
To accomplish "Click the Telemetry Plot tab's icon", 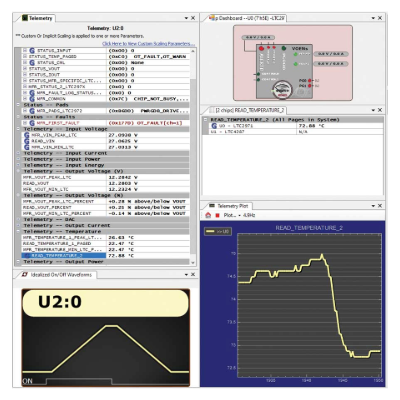I will [x=212, y=206].
